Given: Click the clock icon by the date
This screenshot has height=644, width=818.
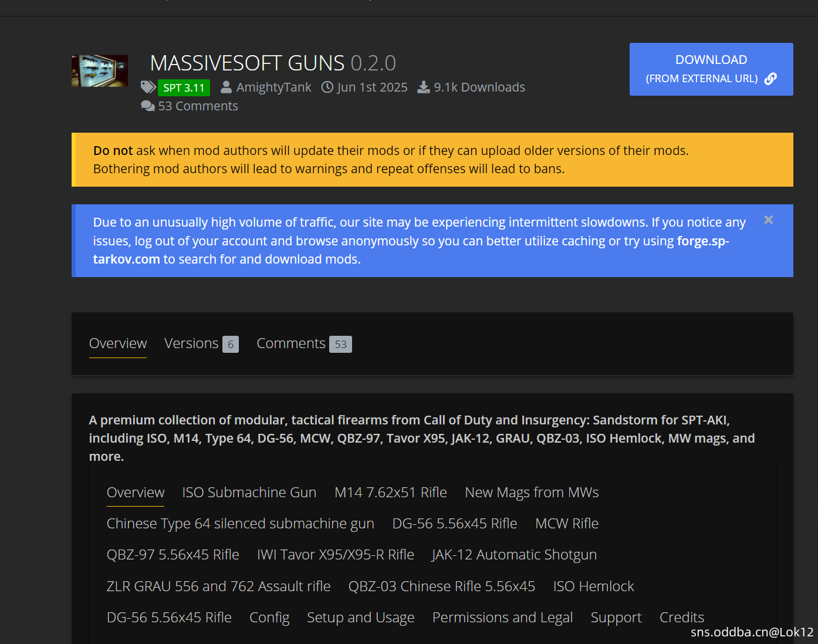Looking at the screenshot, I should pos(327,87).
